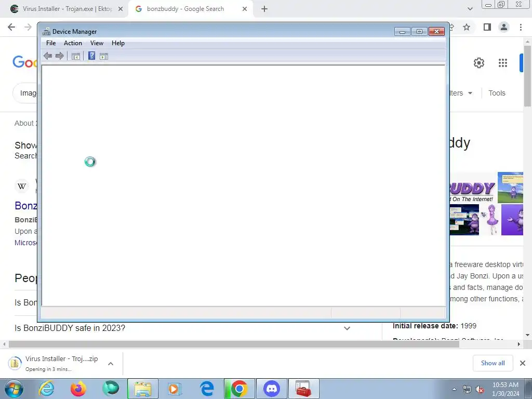Click the Tools button on Google results
Screen dimensions: 532x399
[x=497, y=93]
